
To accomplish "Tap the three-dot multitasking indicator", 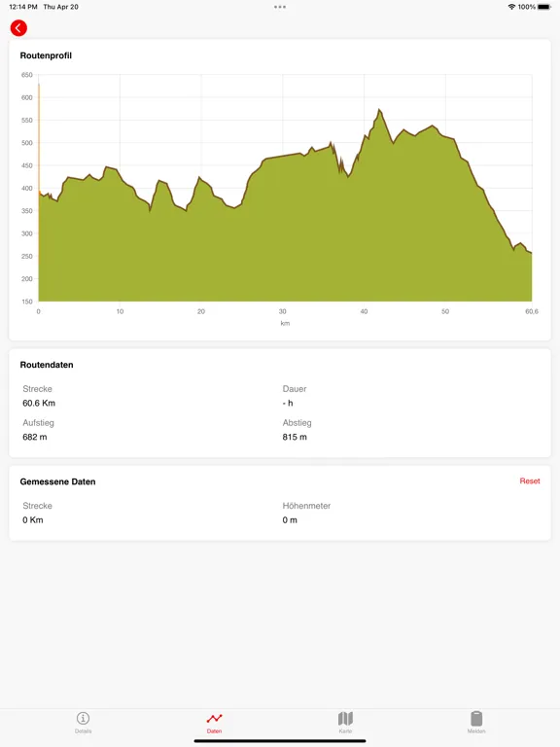I will (280, 7).
